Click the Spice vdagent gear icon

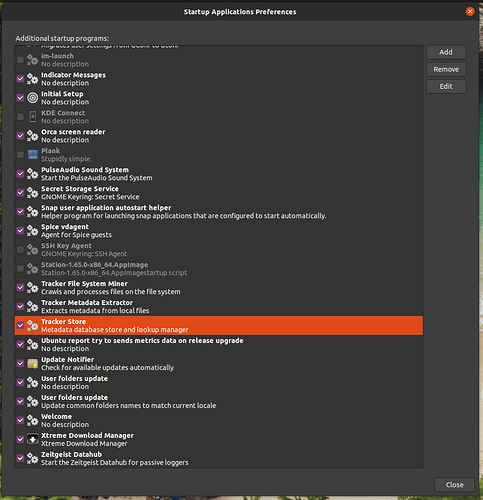pyautogui.click(x=32, y=231)
